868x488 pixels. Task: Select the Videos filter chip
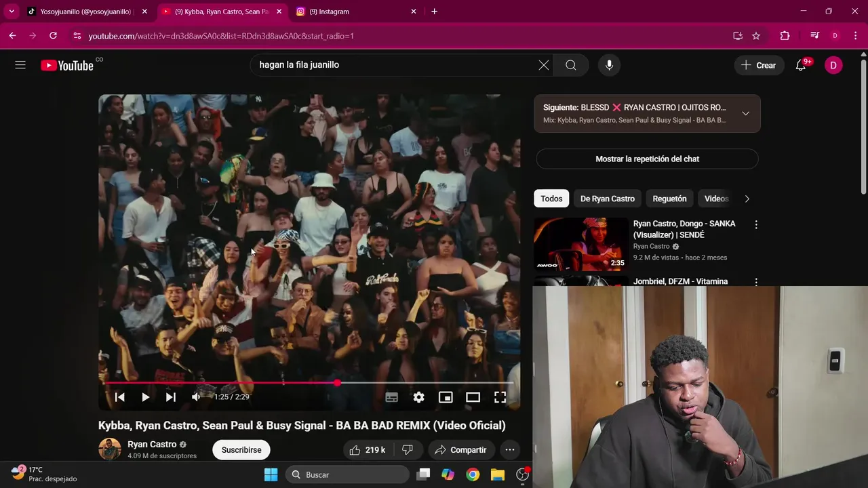pos(716,199)
